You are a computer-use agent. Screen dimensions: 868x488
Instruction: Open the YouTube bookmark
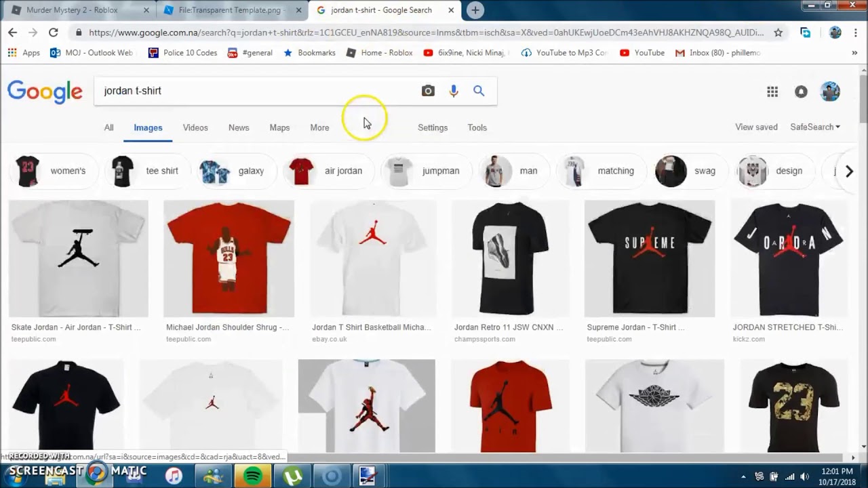pyautogui.click(x=642, y=53)
